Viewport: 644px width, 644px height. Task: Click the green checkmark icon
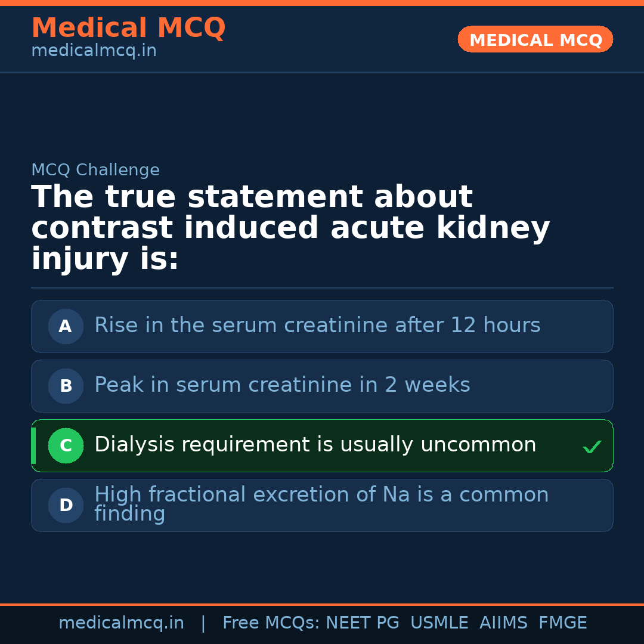(592, 447)
